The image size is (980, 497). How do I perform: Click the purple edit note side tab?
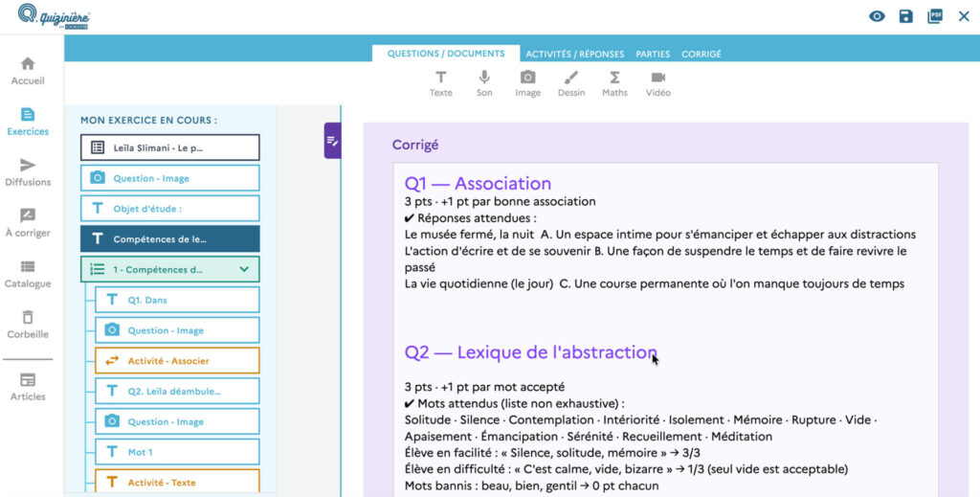332,141
